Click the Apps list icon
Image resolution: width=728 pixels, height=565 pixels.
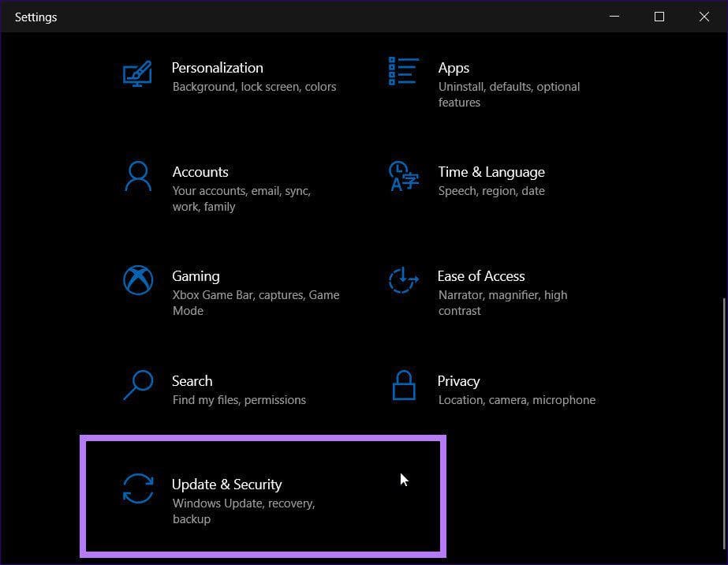click(404, 71)
